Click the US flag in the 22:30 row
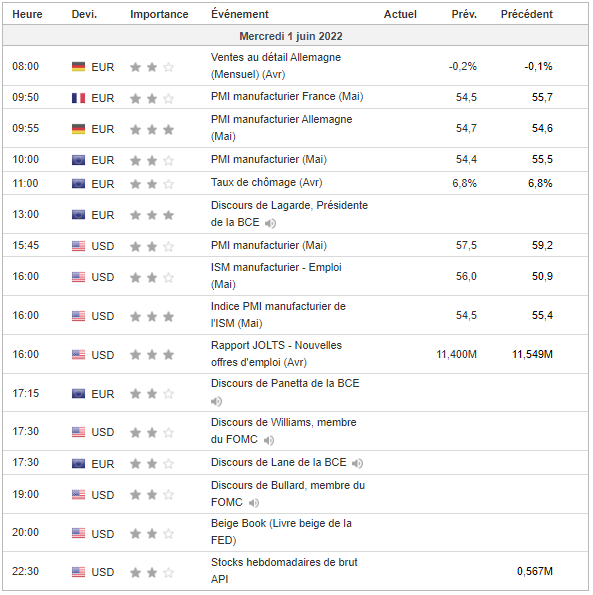Screen dimensions: 593x595 point(78,572)
